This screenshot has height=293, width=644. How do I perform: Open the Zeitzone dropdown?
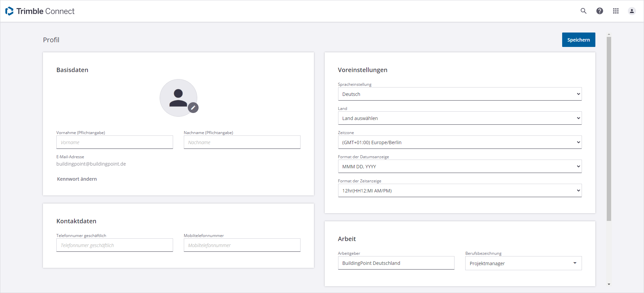460,142
